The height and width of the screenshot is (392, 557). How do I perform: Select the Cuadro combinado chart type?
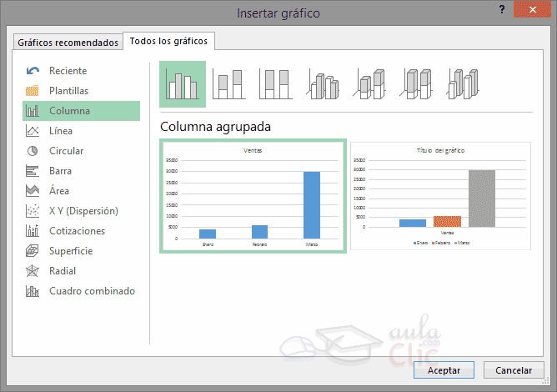pyautogui.click(x=92, y=291)
